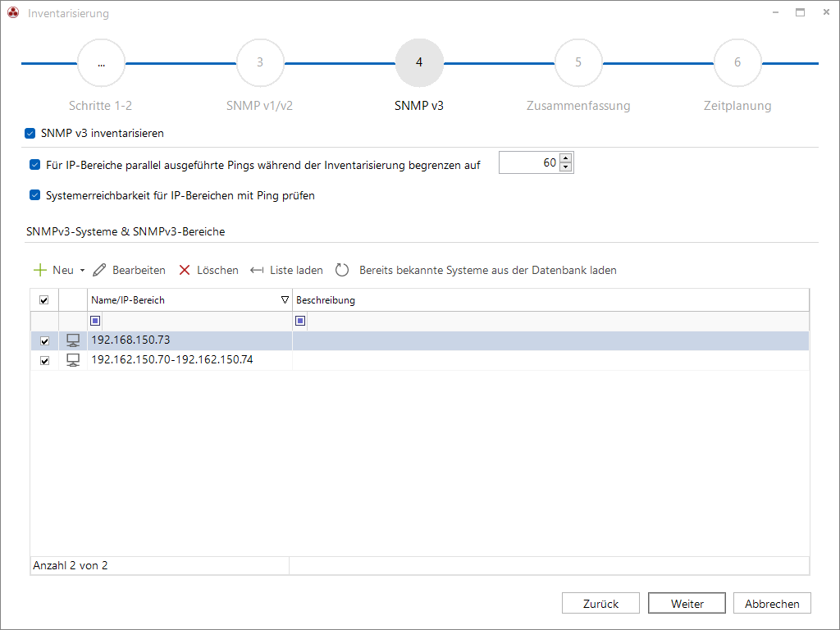Image resolution: width=840 pixels, height=630 pixels.
Task: Load already known systems from database
Action: tap(487, 271)
